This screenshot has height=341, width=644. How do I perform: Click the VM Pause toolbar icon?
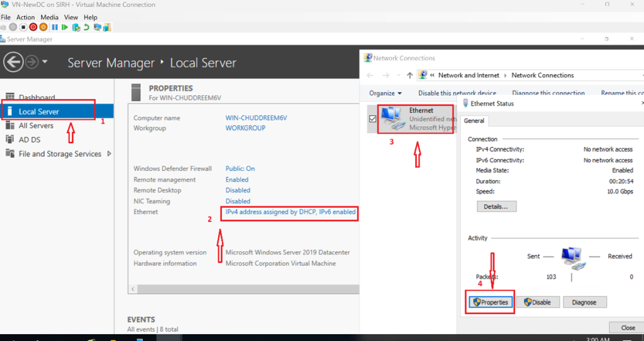(55, 27)
